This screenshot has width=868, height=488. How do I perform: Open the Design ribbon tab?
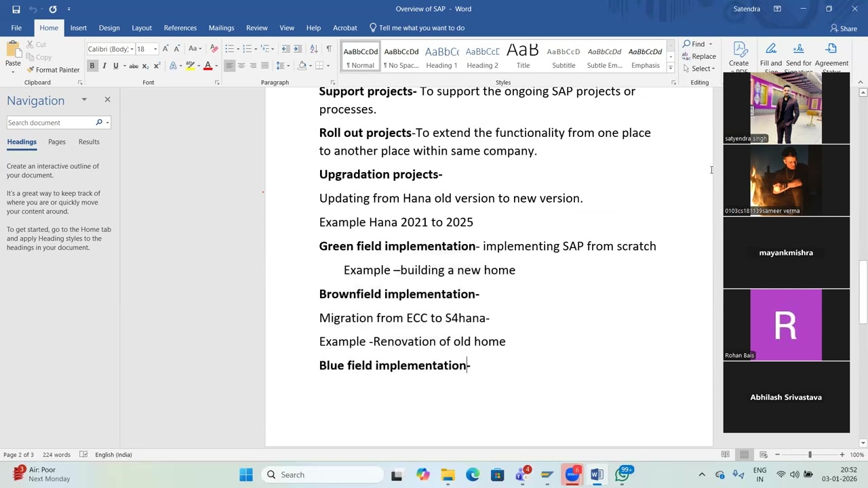(x=109, y=28)
